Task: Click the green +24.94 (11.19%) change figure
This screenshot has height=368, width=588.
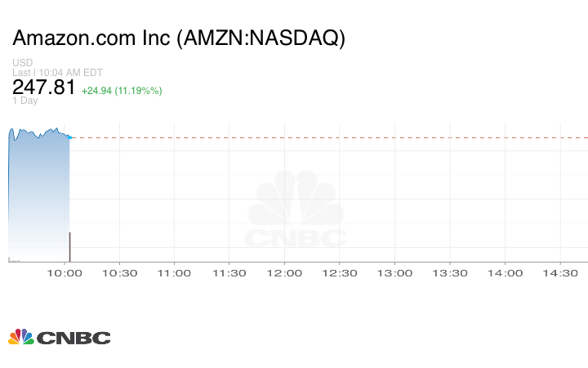Action: pos(122,90)
